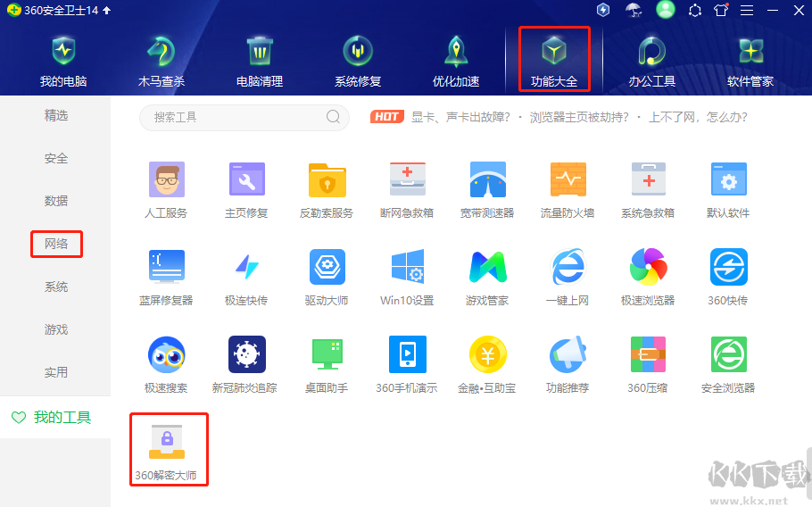
Task: Click the search magnifier icon
Action: 334,117
